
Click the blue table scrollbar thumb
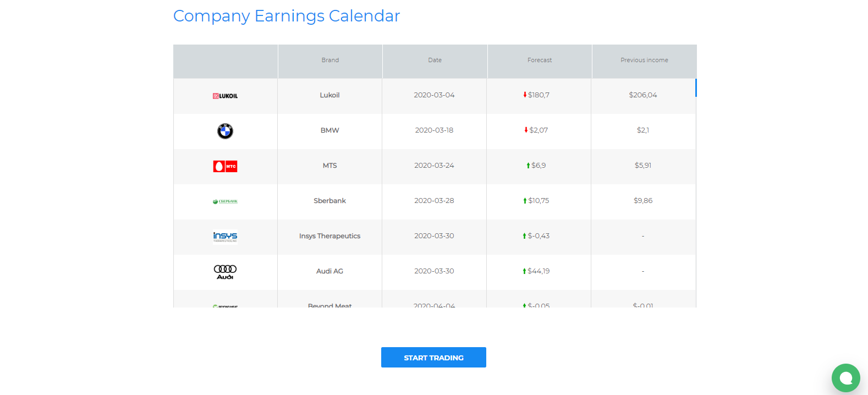(696, 88)
